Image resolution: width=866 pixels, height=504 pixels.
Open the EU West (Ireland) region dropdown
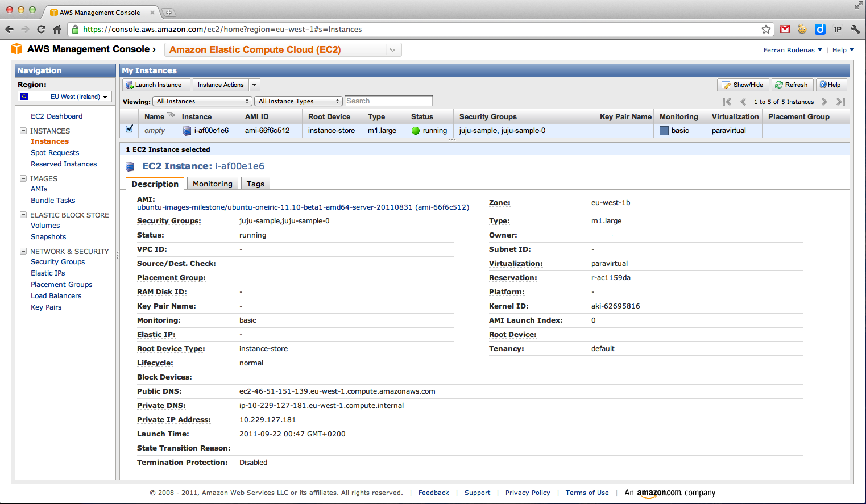(x=65, y=97)
